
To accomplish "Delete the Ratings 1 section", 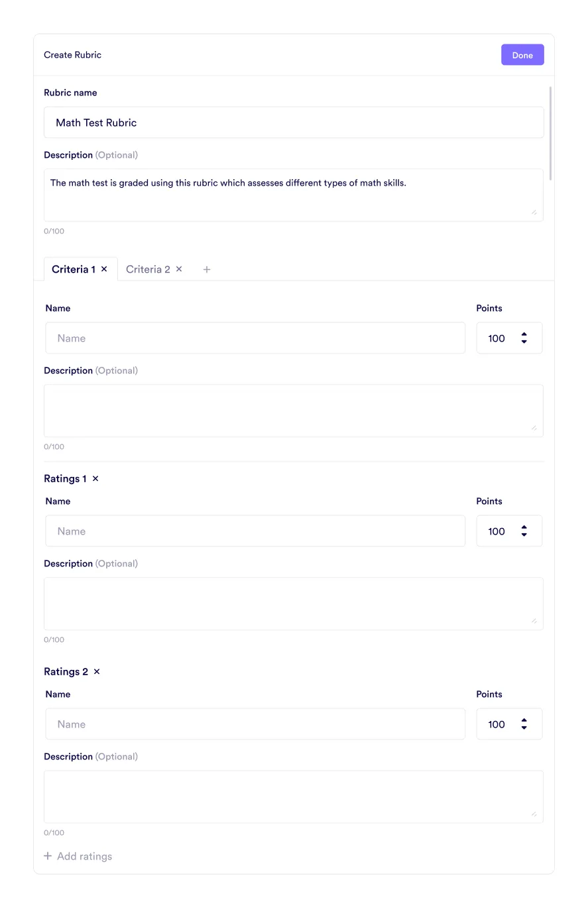I will click(95, 478).
